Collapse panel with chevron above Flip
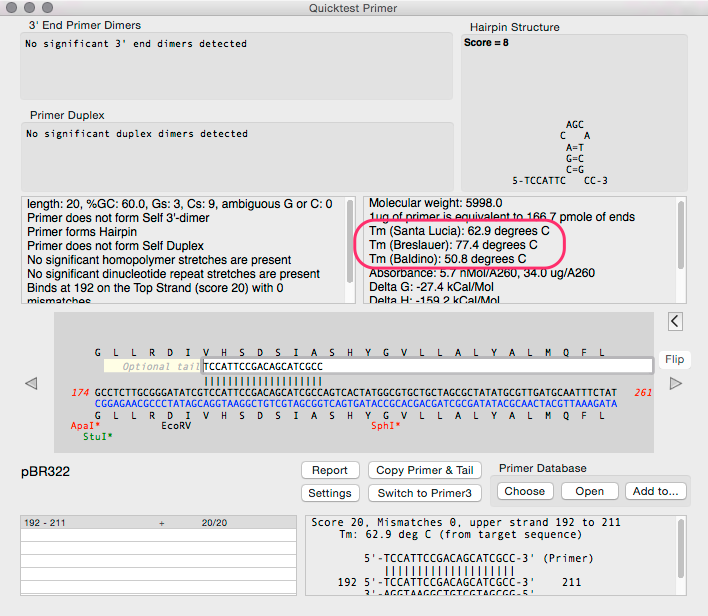 pyautogui.click(x=675, y=321)
